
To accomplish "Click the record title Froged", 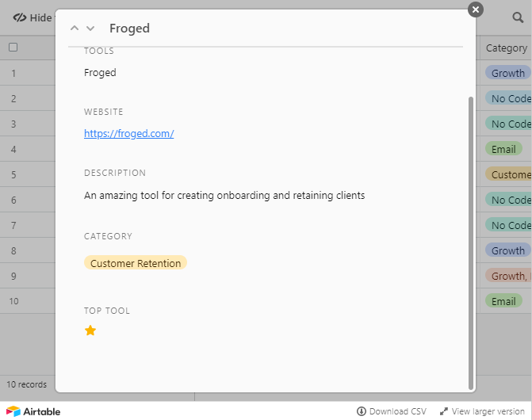I will 129,29.
